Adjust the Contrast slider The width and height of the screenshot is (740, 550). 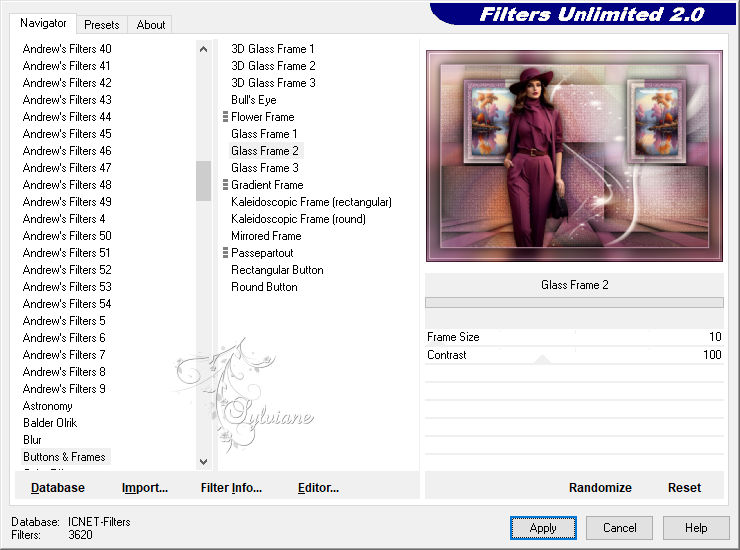(x=574, y=355)
